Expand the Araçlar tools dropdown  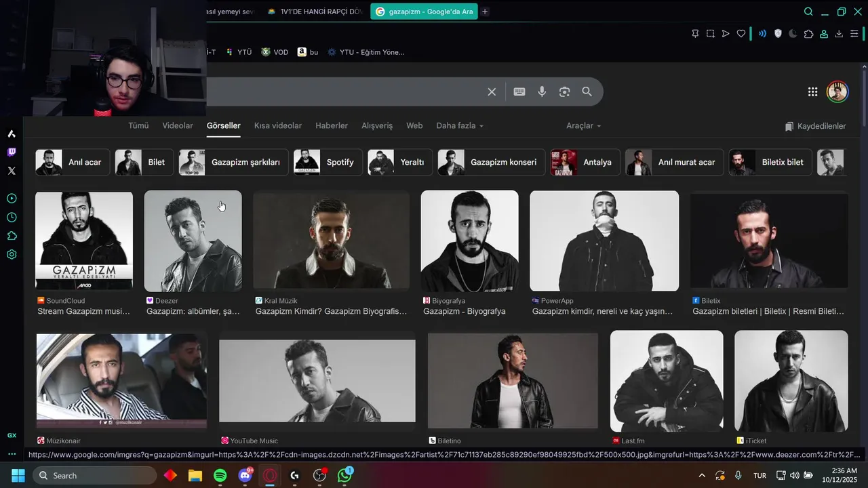tap(583, 125)
